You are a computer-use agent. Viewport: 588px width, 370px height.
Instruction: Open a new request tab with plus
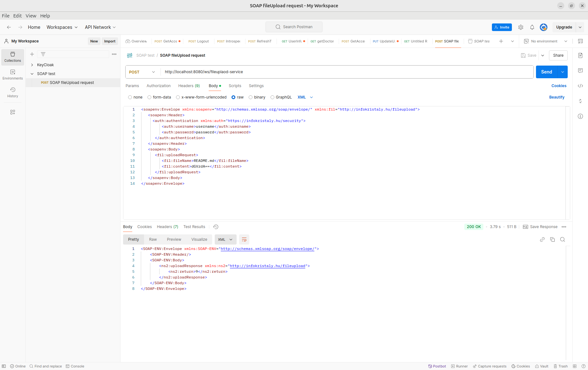501,41
